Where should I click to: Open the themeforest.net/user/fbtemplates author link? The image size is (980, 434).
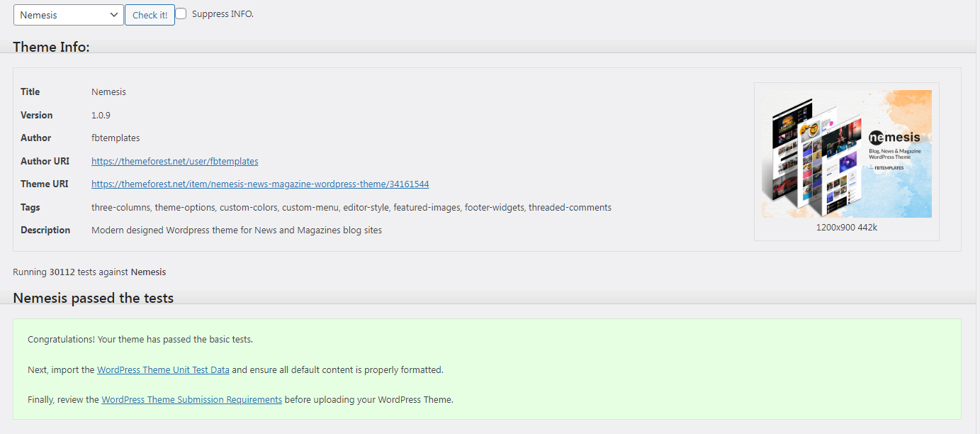[x=174, y=161]
